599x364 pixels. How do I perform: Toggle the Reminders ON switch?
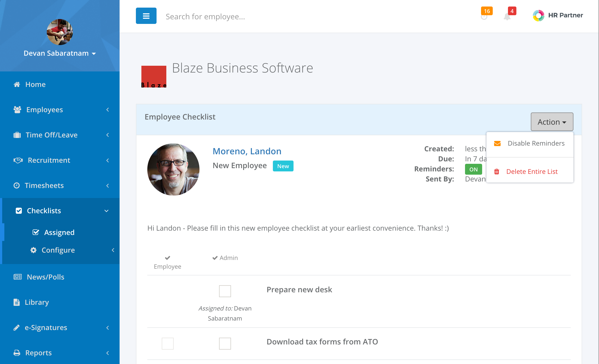tap(474, 169)
